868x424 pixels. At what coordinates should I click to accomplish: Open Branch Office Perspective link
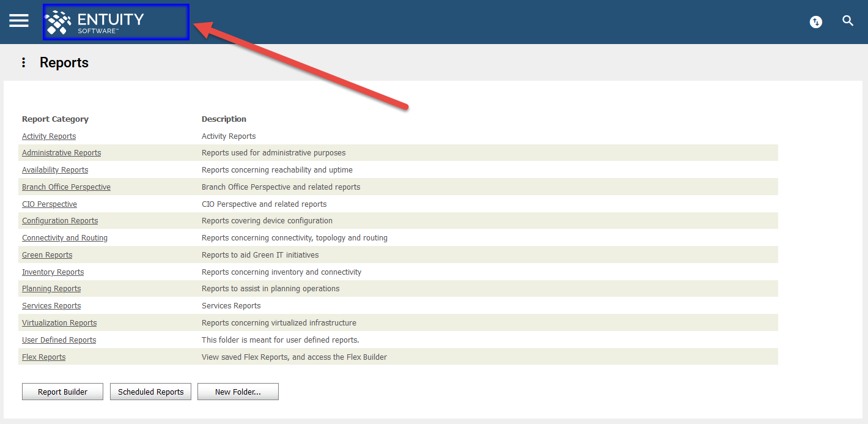tap(67, 187)
